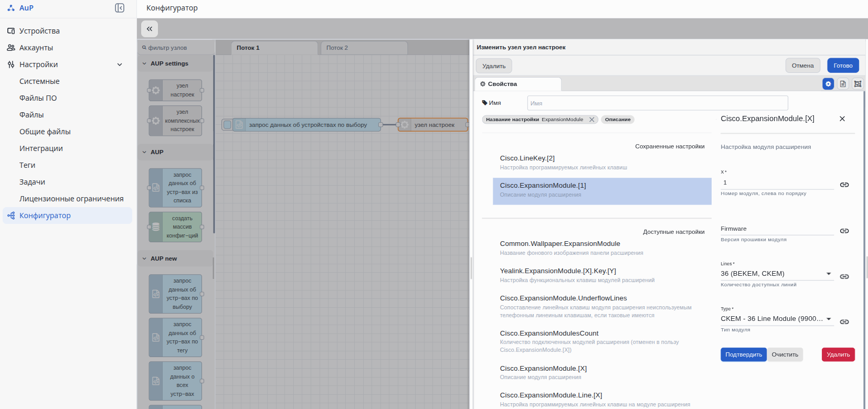Click link icon next to Type dropdown
The image size is (868, 409).
(x=844, y=321)
